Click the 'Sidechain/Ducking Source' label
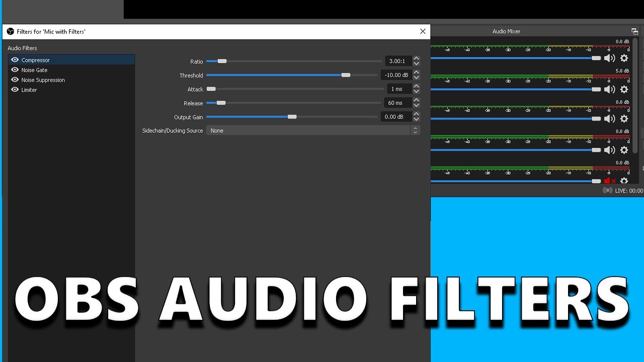The image size is (644, 362). coord(173,131)
